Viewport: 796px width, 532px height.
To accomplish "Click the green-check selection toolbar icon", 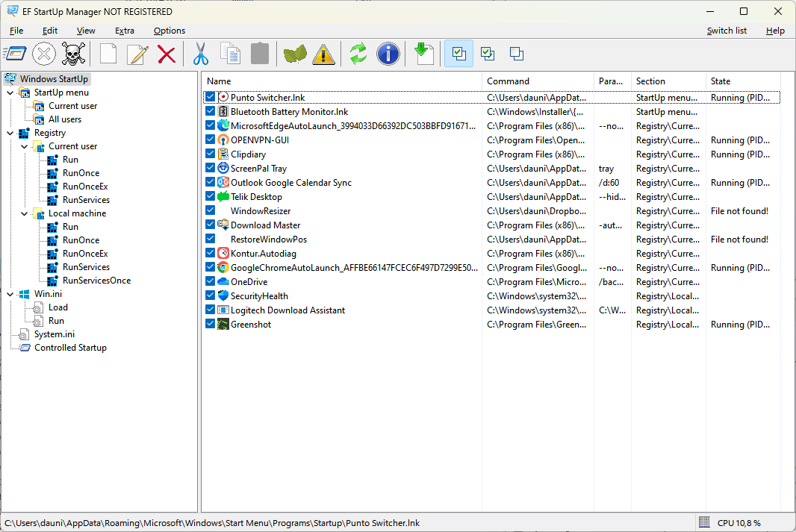I will tap(488, 54).
